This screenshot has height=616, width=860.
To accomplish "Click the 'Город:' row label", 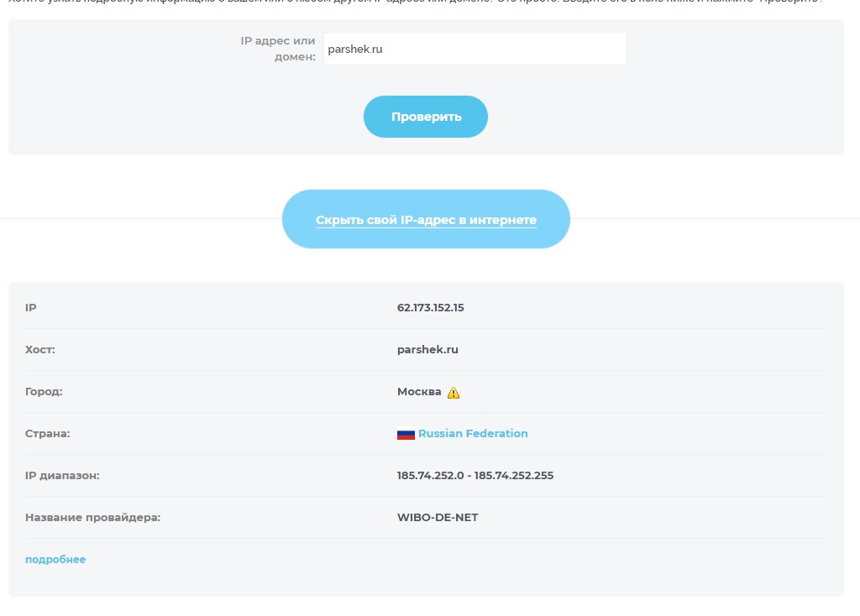I will pos(44,392).
